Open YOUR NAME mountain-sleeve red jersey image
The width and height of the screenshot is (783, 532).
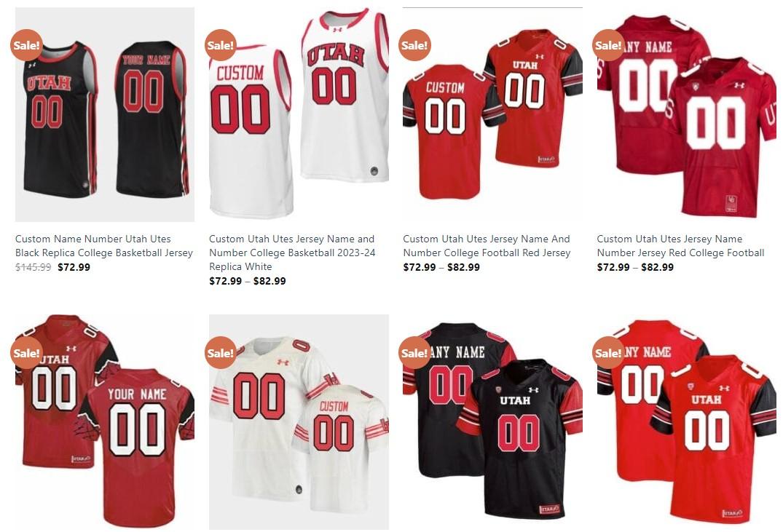coord(105,421)
